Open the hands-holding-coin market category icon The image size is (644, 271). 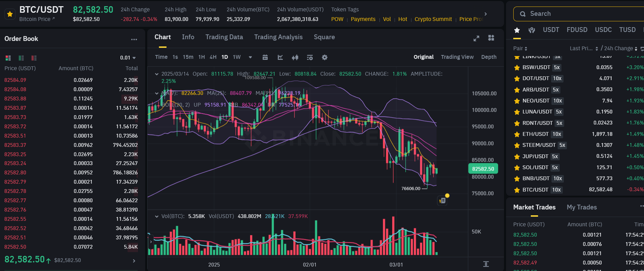point(532,30)
